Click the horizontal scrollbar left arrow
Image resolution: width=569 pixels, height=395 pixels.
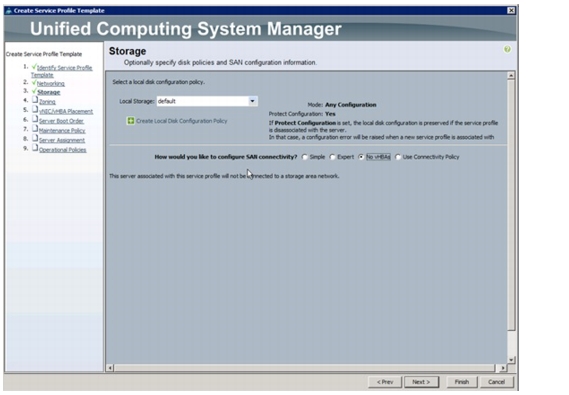coord(110,368)
